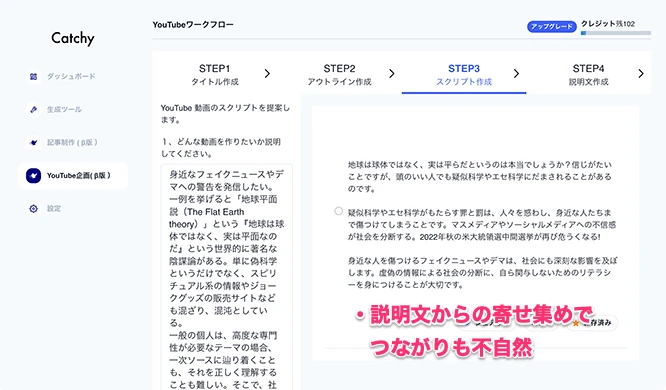Open 記事制作 (β版) menu item
The height and width of the screenshot is (390, 666).
tap(72, 142)
